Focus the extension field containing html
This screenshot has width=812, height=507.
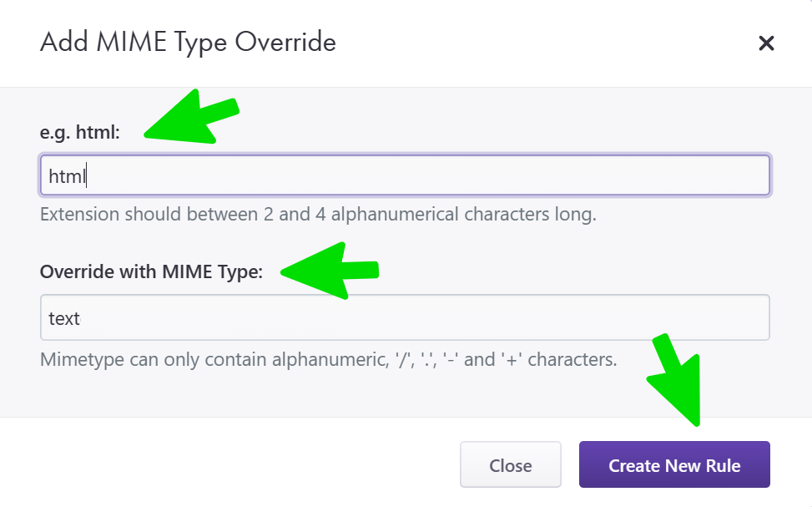[x=404, y=176]
